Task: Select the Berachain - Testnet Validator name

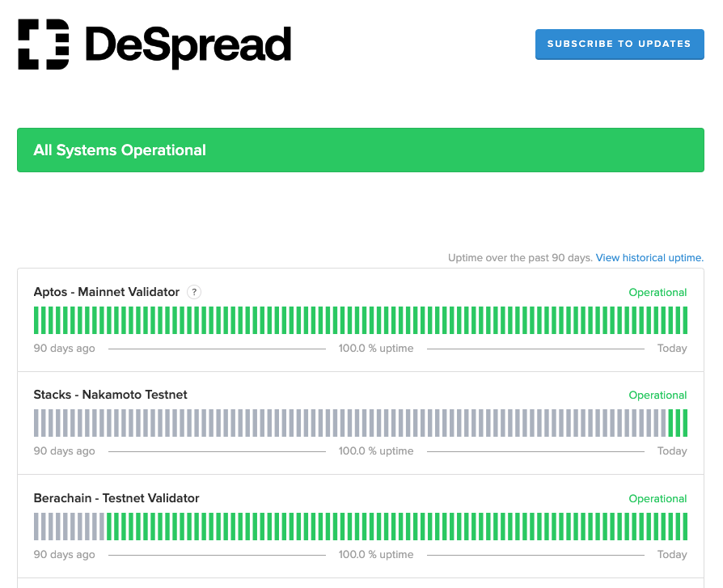Action: 116,498
